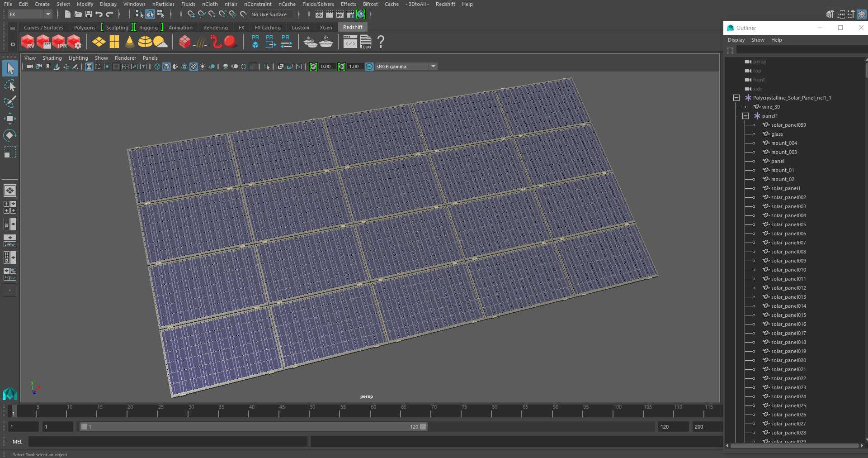Image resolution: width=868 pixels, height=458 pixels.
Task: Click the New Scene file icon
Action: tap(67, 14)
